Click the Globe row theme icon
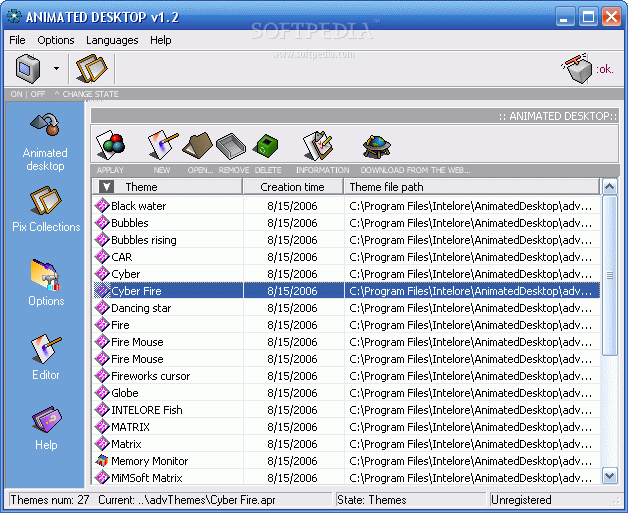The height and width of the screenshot is (513, 628). tap(102, 393)
